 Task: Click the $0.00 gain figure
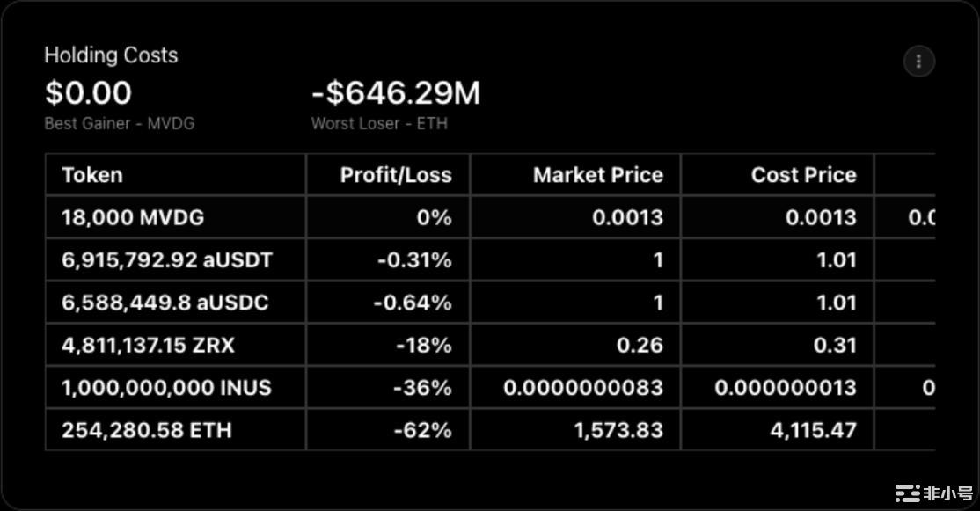coord(88,93)
